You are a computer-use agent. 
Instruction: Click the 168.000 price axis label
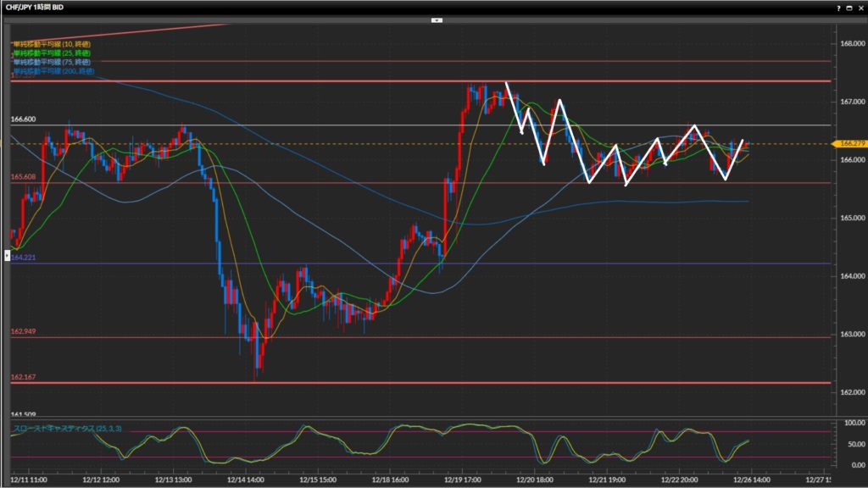(849, 43)
